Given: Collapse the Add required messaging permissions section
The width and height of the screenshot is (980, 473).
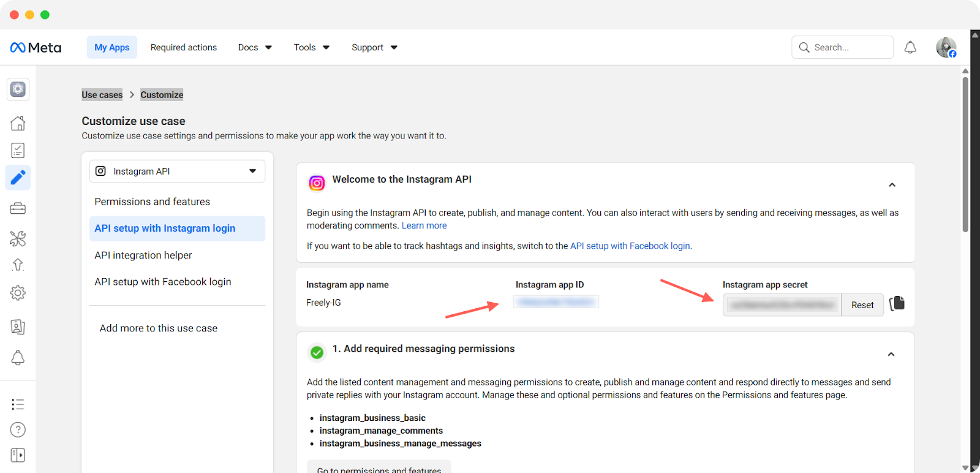Looking at the screenshot, I should click(x=891, y=354).
